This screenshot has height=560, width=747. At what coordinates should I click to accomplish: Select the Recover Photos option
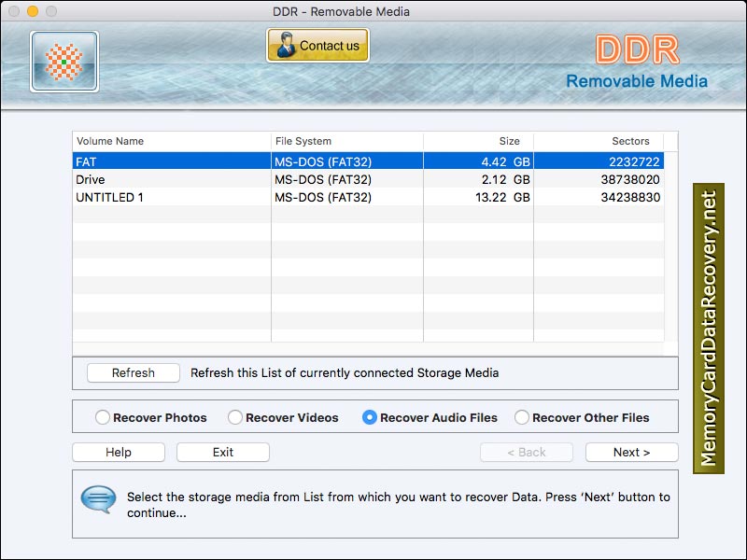point(103,418)
